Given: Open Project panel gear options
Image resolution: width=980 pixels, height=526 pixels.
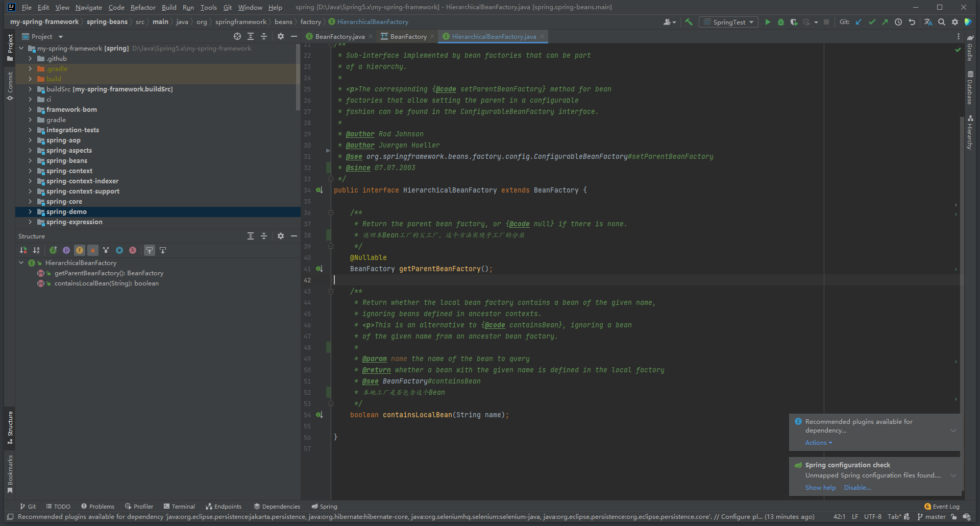Looking at the screenshot, I should [281, 36].
